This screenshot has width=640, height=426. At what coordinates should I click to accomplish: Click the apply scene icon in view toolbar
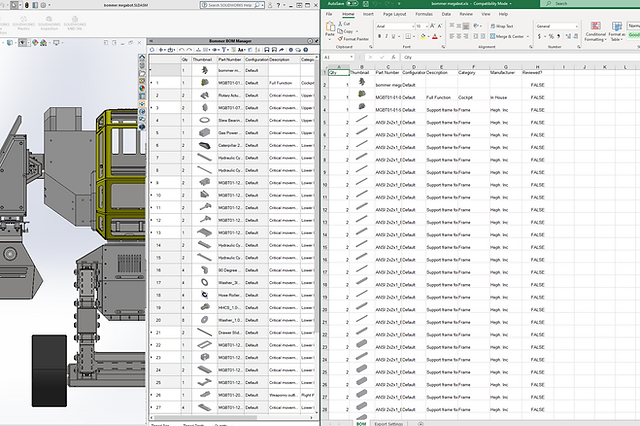tap(43, 42)
